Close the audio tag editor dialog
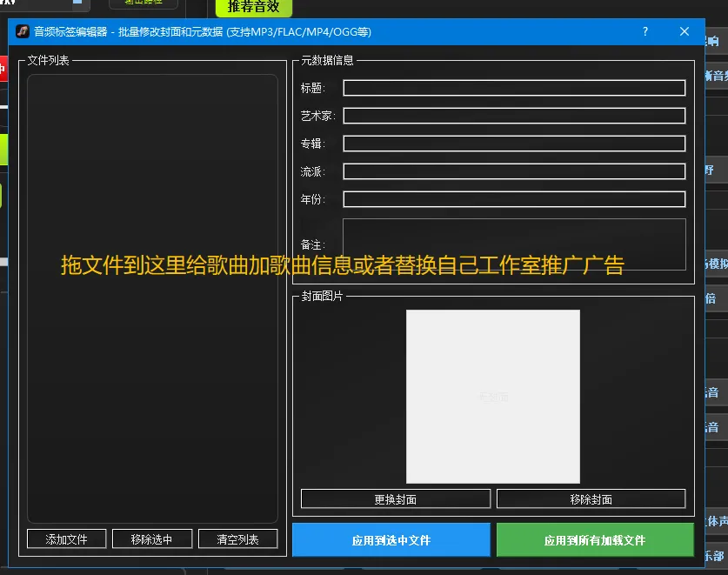 (685, 31)
